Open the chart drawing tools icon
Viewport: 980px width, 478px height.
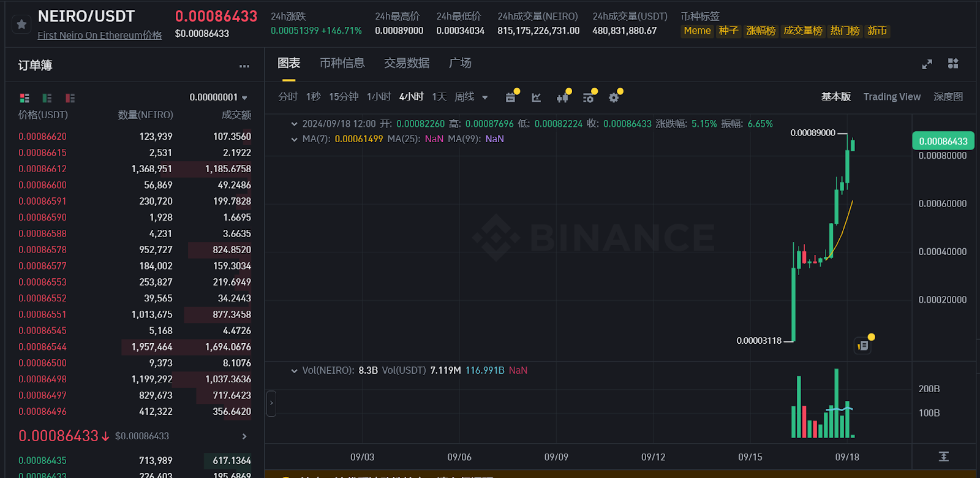tap(537, 97)
